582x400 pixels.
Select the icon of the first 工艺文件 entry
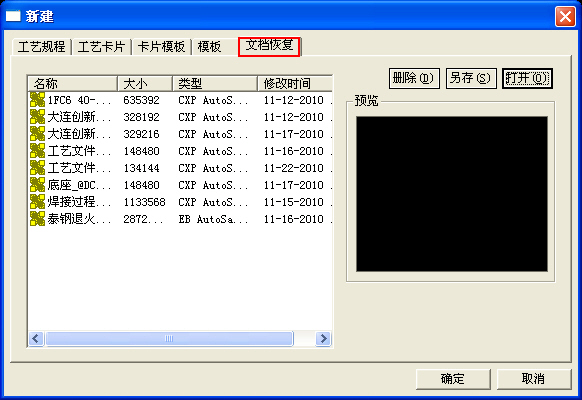(37, 151)
